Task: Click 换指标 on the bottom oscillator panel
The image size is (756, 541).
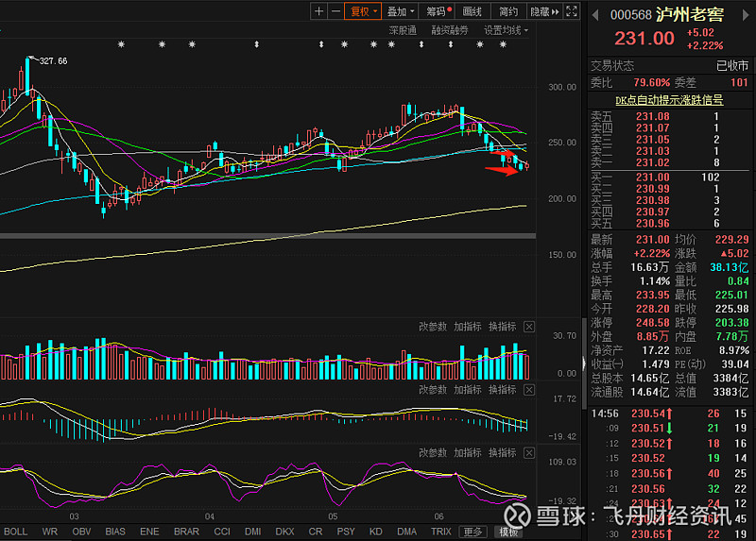Action: pos(503,453)
